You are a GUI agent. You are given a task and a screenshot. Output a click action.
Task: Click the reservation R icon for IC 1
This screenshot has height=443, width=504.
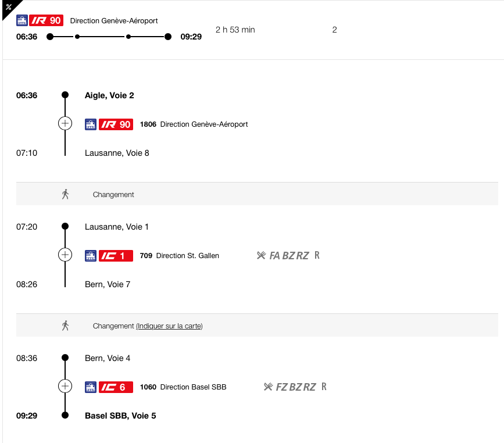pos(317,255)
